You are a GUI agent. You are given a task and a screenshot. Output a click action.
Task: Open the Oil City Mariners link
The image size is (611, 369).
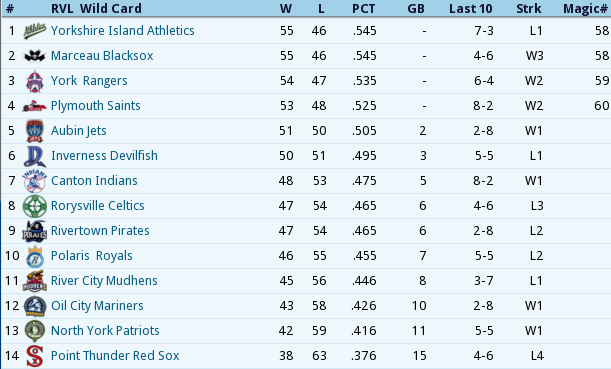tap(97, 305)
